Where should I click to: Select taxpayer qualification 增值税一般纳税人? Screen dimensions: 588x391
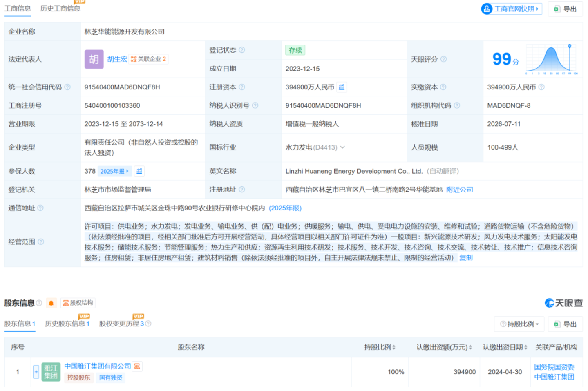312,124
